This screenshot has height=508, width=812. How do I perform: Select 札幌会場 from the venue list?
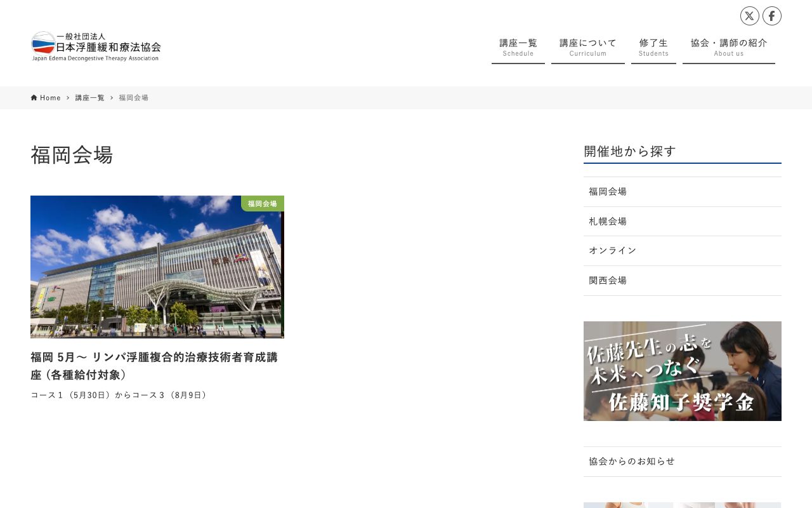[x=607, y=221]
